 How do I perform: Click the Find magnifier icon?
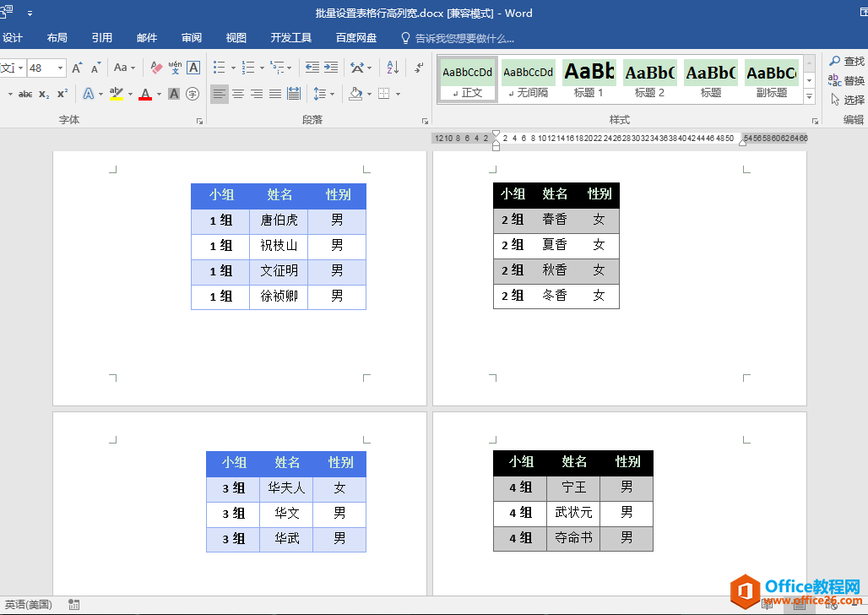(x=834, y=61)
